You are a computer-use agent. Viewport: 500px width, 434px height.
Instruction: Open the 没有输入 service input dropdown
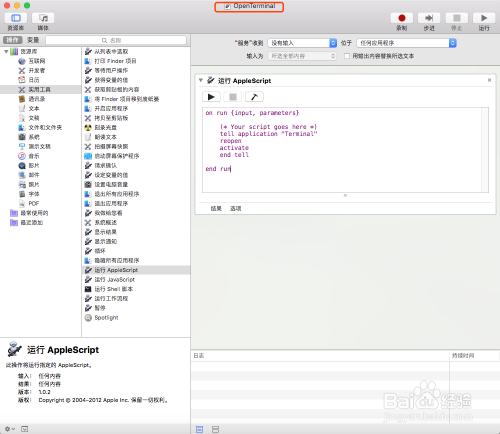pyautogui.click(x=302, y=43)
